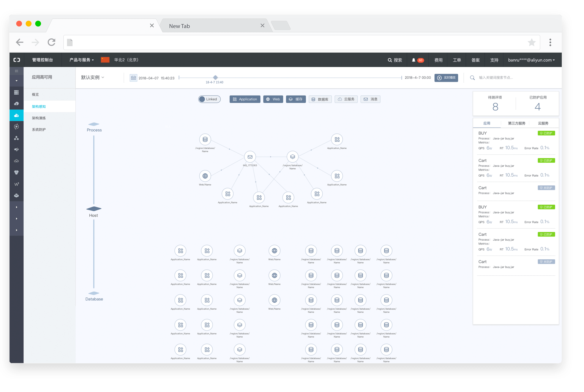The width and height of the screenshot is (584, 392).
Task: Click the database node at top-left of graph
Action: tap(205, 140)
